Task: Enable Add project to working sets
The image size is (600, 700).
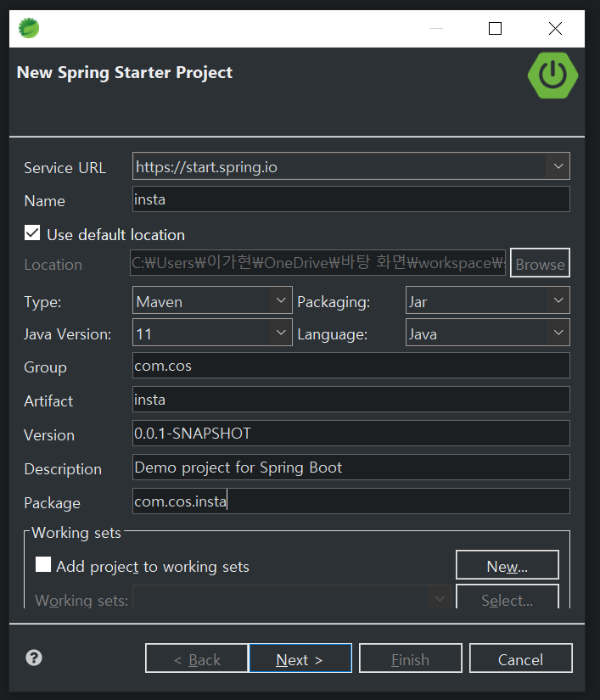Action: point(43,564)
